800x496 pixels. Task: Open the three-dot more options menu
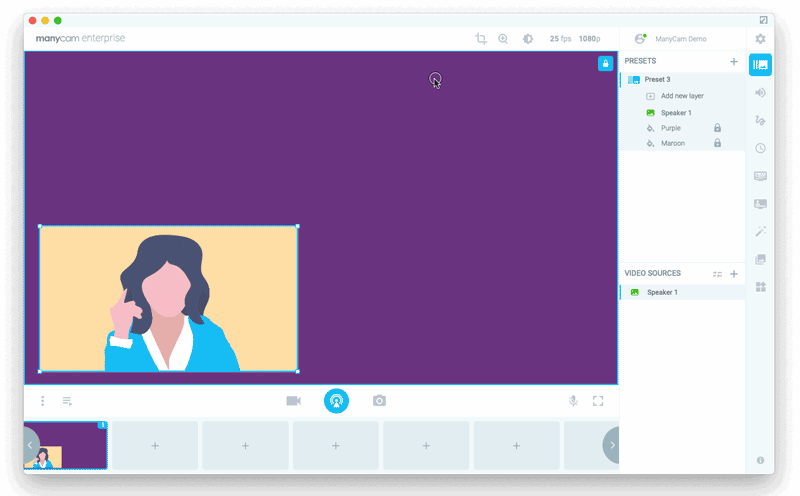pos(43,401)
